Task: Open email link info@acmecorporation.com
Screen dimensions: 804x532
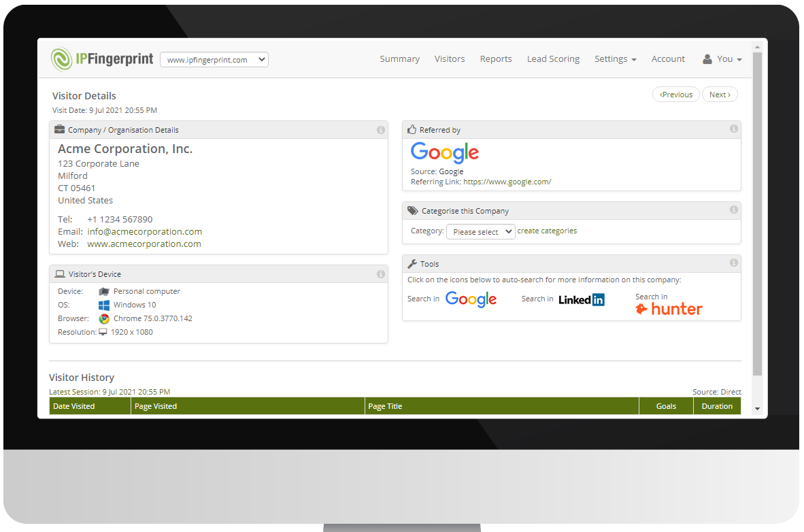Action: pyautogui.click(x=145, y=232)
